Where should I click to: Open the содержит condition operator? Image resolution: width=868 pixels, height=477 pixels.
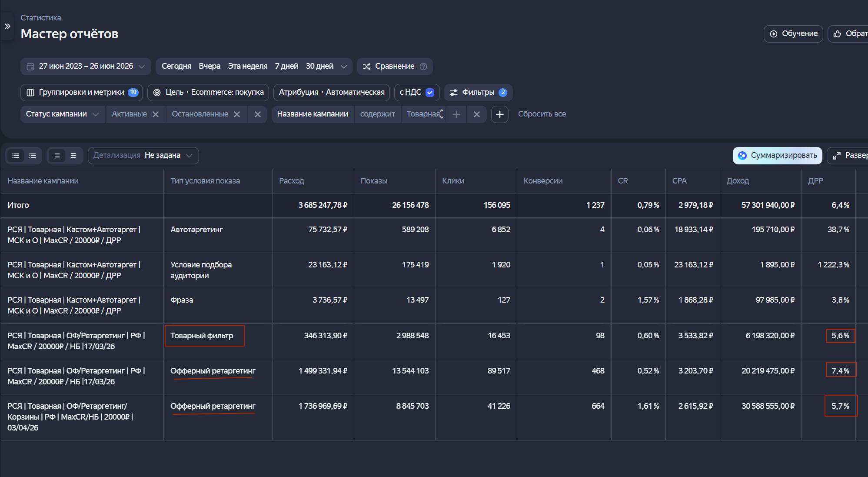point(377,114)
